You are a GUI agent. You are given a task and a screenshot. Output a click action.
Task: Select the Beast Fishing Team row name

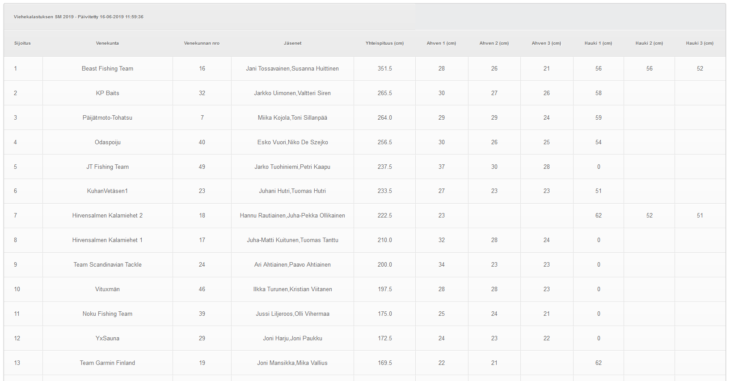coord(108,68)
